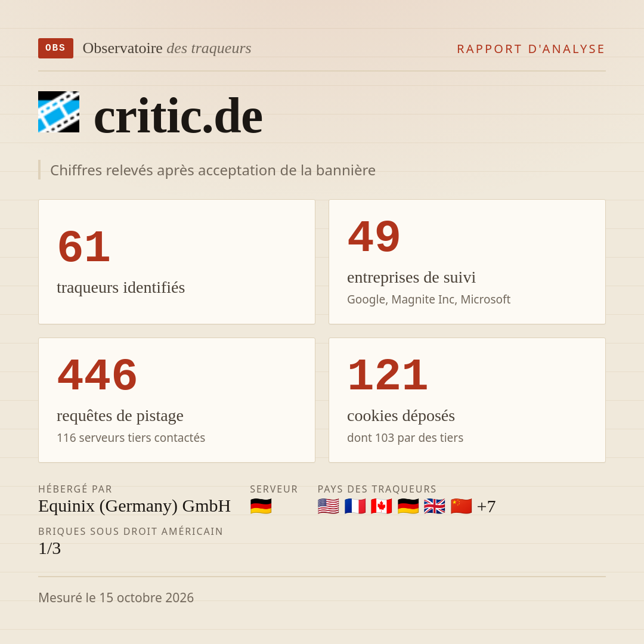Click the Observatoire des traqueurs title
This screenshot has width=644, height=644.
click(167, 48)
